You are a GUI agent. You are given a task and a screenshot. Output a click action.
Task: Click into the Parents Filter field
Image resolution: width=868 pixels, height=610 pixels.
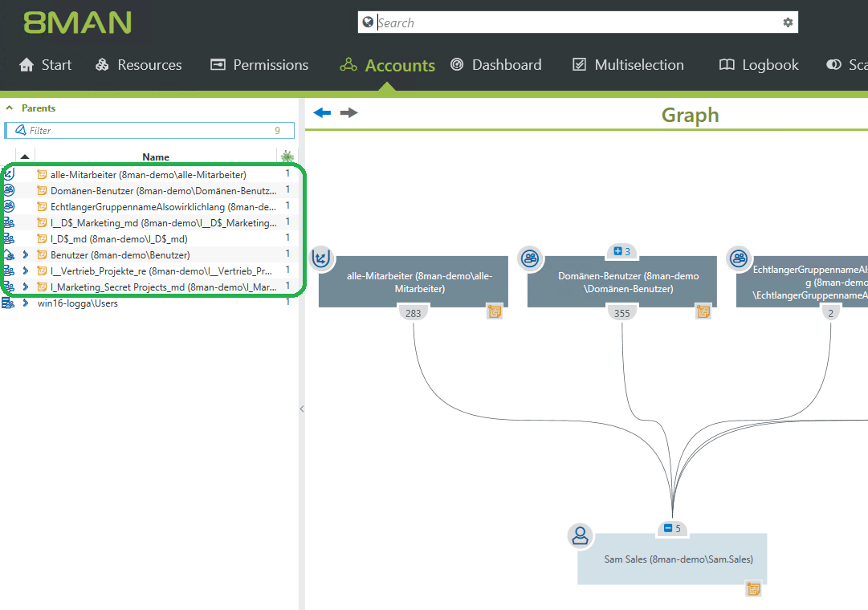149,131
